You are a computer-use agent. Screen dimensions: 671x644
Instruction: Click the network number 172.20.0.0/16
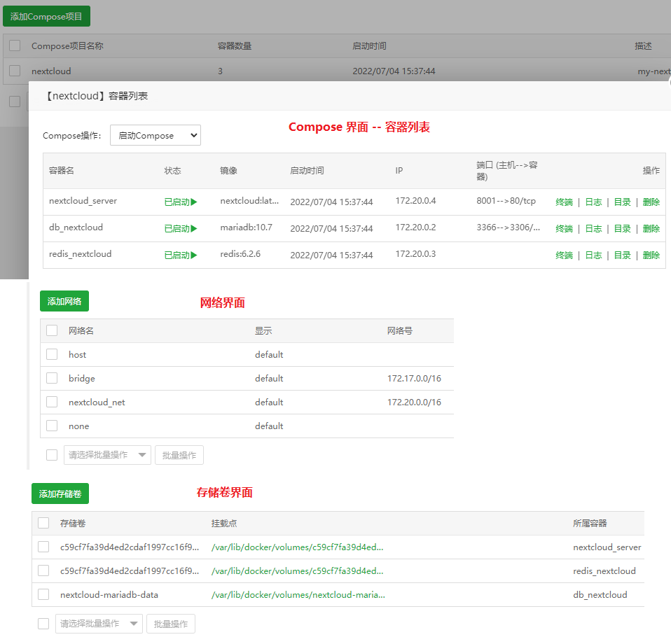coord(414,402)
